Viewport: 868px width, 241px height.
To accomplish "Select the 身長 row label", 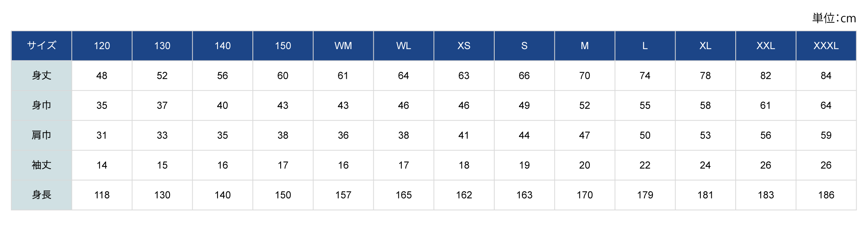I will pyautogui.click(x=41, y=195).
